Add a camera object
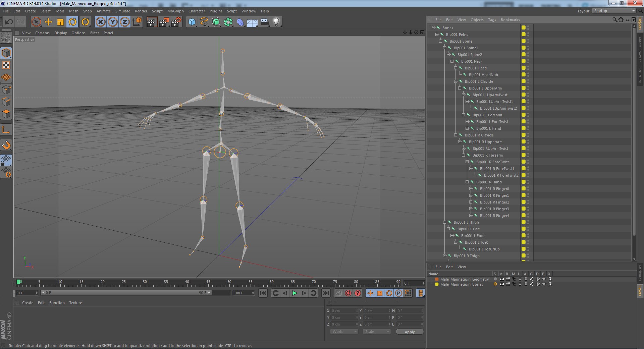This screenshot has height=349, width=644. (x=264, y=22)
